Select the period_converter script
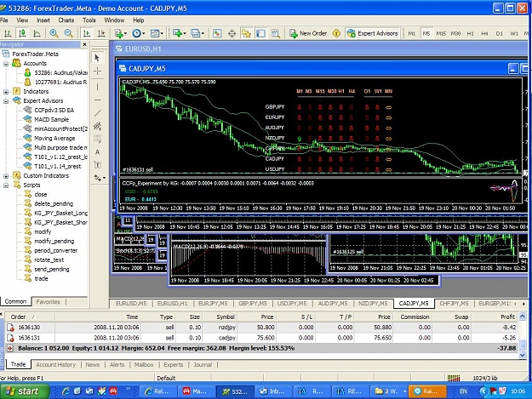Image resolution: width=532 pixels, height=399 pixels. click(55, 250)
